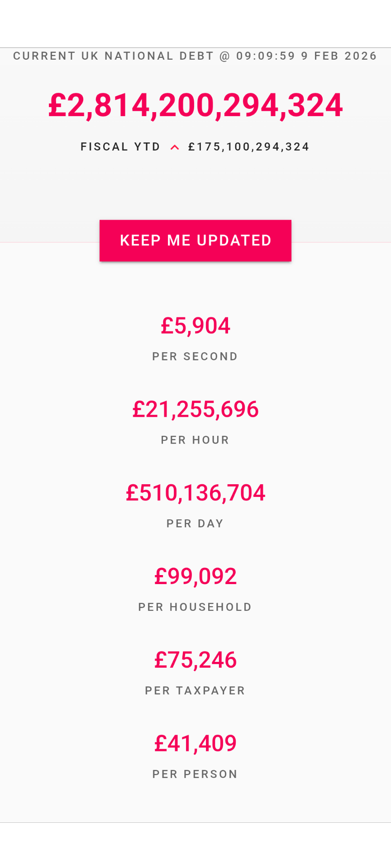
Task: Click the red upward arrow beside Fiscal YTD
Action: pos(175,147)
